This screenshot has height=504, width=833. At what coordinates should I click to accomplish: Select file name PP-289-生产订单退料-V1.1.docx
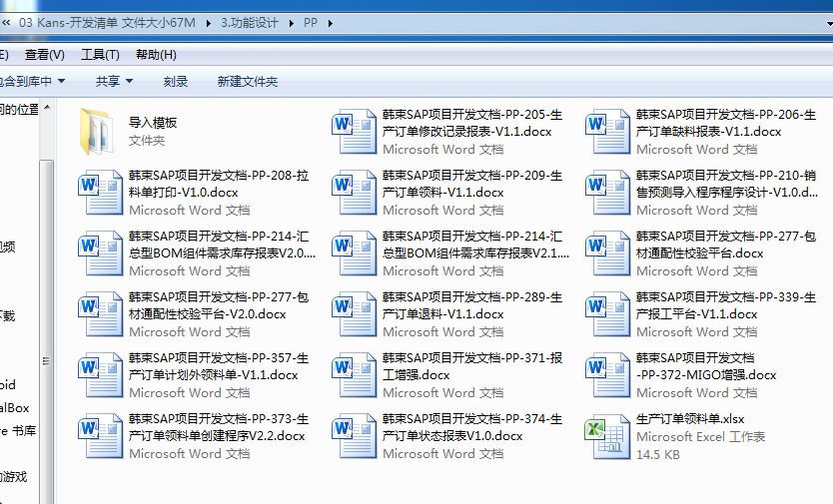tap(472, 305)
